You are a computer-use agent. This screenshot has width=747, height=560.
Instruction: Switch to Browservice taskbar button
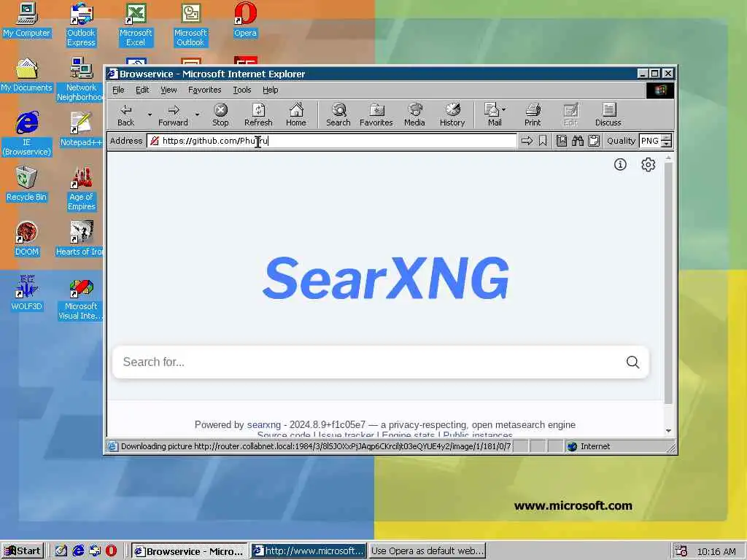189,551
